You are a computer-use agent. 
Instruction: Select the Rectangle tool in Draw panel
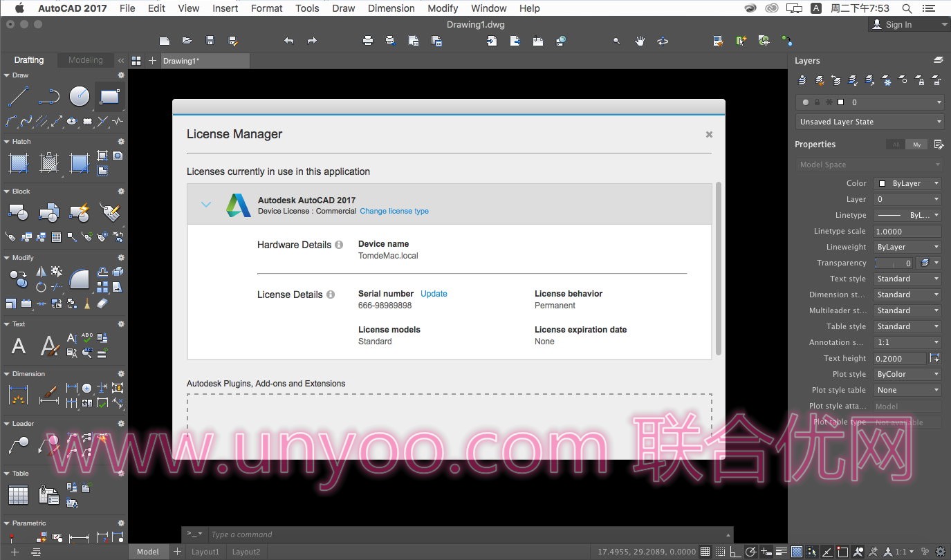110,96
